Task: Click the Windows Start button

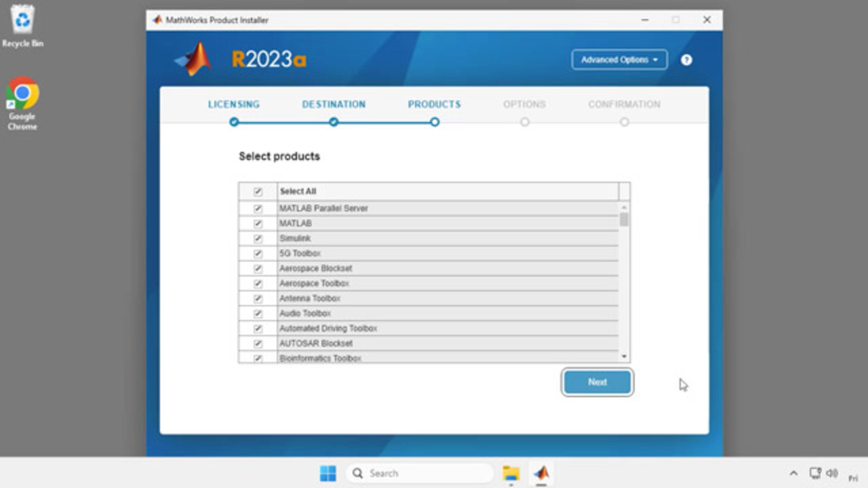Action: click(328, 473)
